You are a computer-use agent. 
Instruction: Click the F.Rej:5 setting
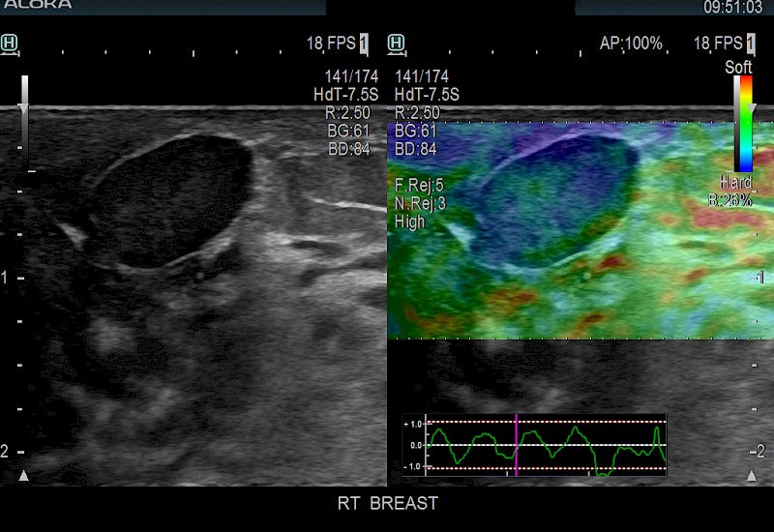pos(419,186)
